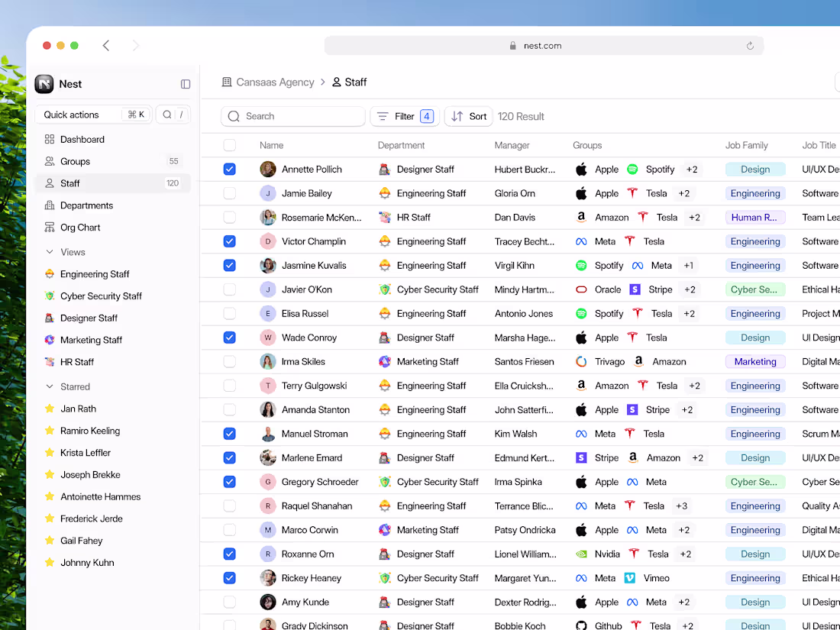Click inside the Search staff field

coord(292,116)
